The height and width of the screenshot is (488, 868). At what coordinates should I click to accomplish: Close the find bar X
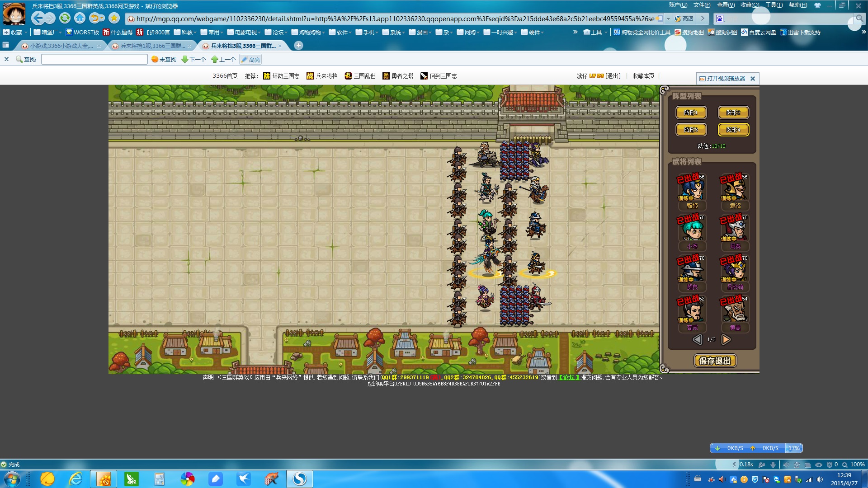pos(6,59)
